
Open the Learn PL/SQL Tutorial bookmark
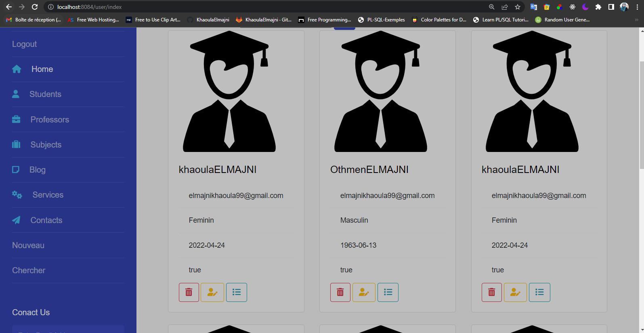coord(501,20)
